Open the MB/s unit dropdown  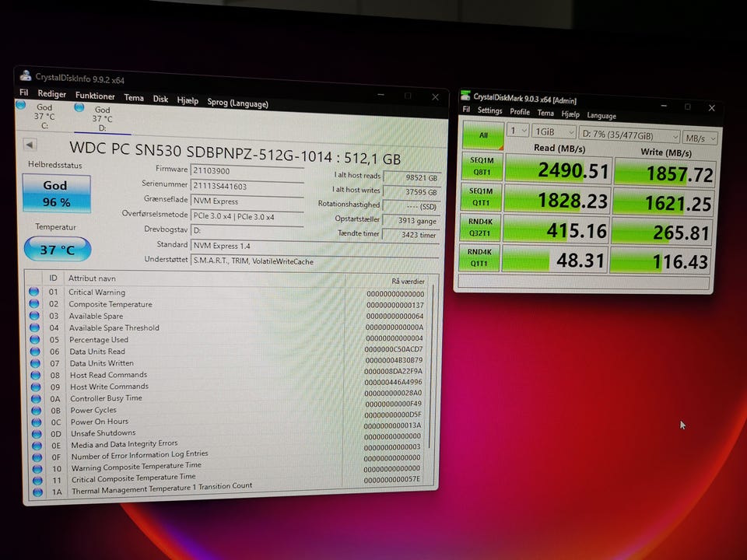[x=700, y=138]
